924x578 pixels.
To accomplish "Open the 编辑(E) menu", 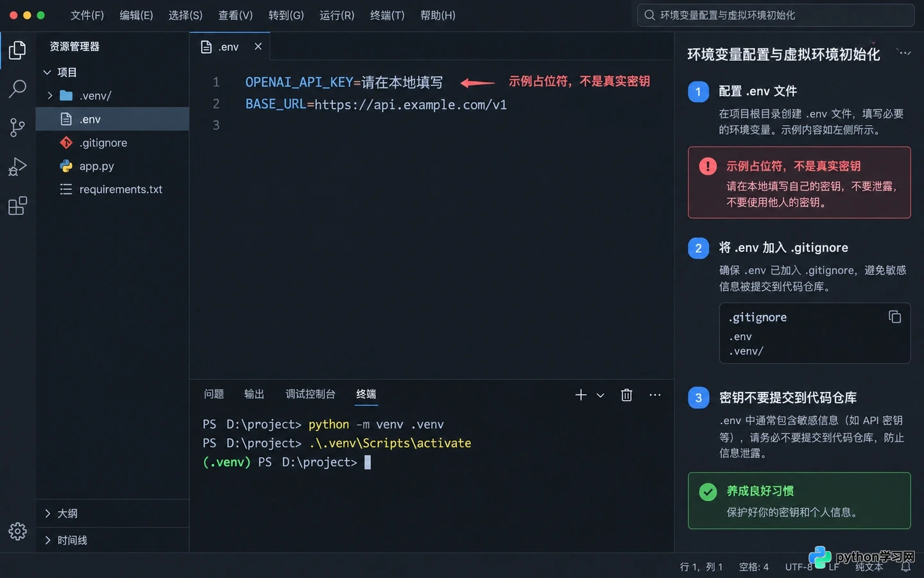I will [x=136, y=15].
